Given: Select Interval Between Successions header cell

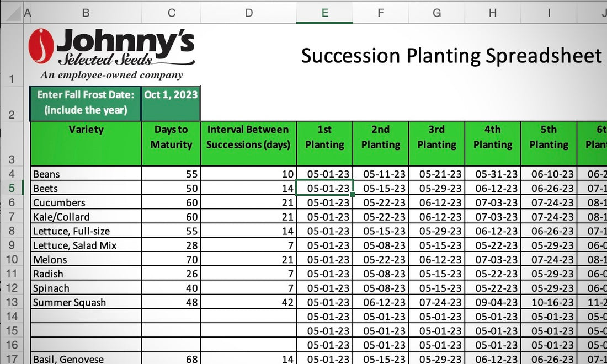Looking at the screenshot, I should (x=248, y=143).
